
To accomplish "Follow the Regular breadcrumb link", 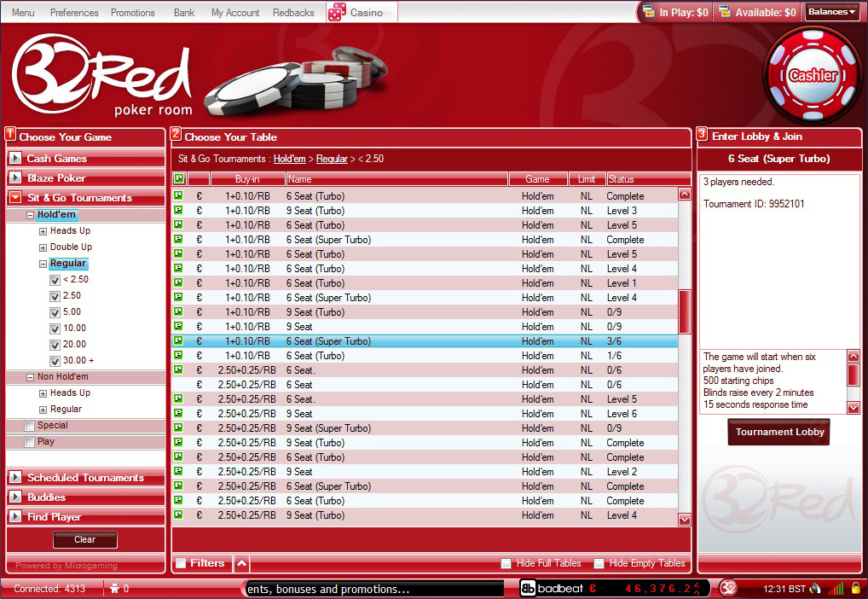I will pos(333,159).
